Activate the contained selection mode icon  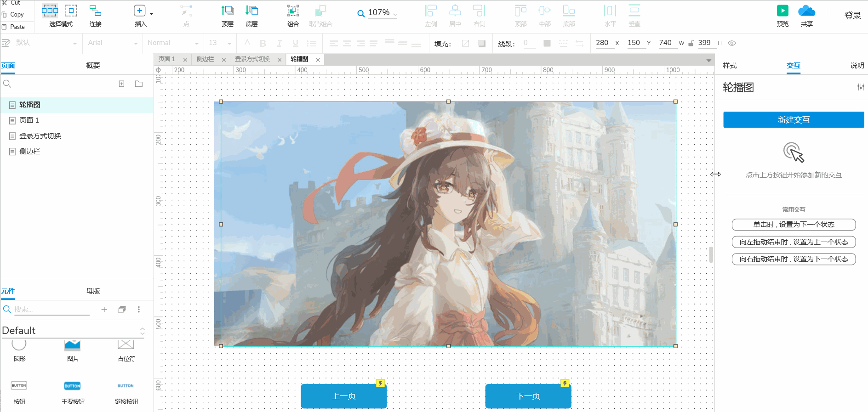tap(71, 10)
